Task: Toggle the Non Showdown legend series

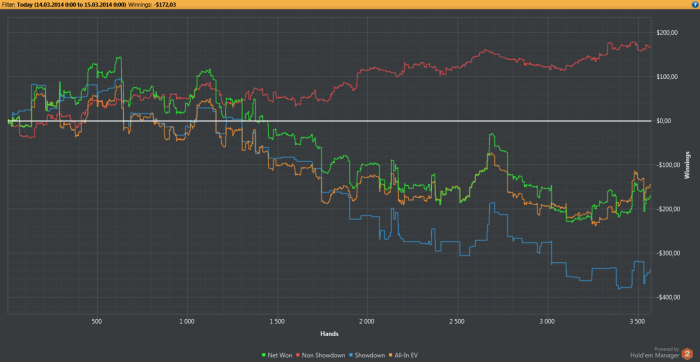Action: pyautogui.click(x=321, y=355)
